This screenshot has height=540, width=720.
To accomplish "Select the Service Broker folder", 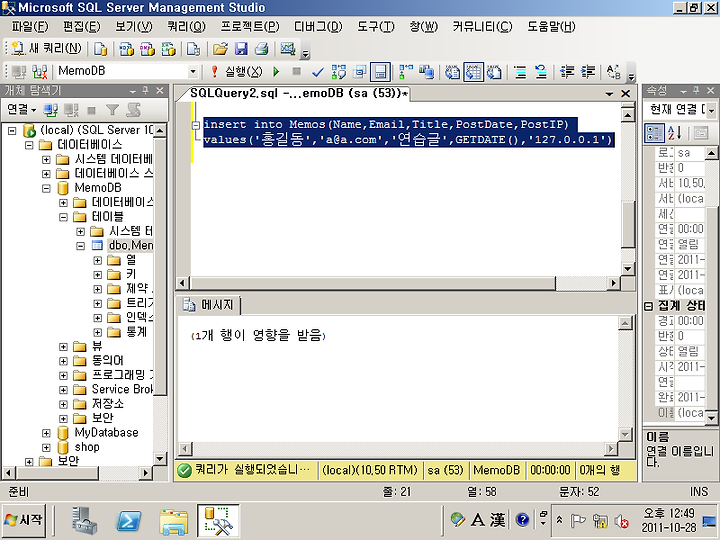I will [122, 389].
